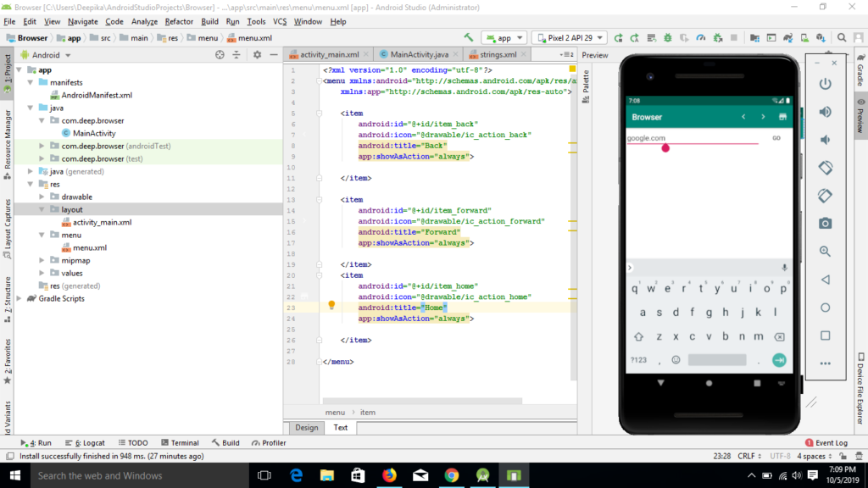Tap the home icon in Browser app bar

(x=782, y=117)
